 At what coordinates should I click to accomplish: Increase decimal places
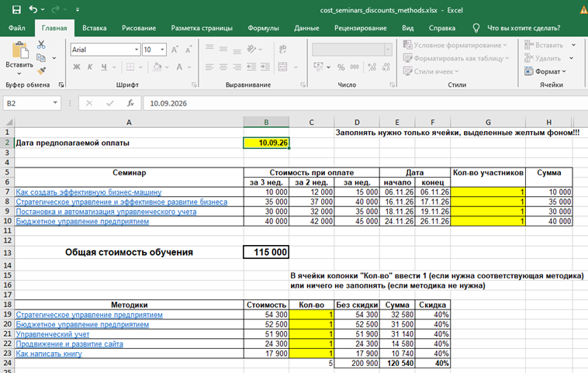[x=372, y=67]
